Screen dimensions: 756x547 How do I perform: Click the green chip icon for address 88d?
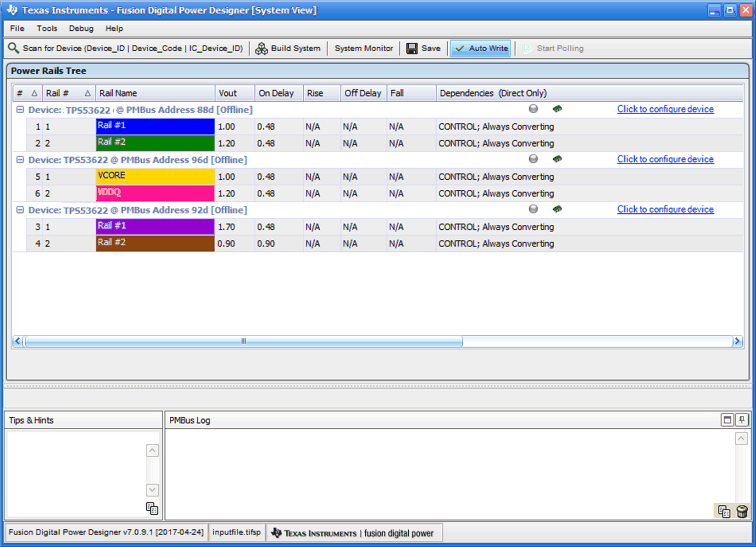tap(557, 109)
